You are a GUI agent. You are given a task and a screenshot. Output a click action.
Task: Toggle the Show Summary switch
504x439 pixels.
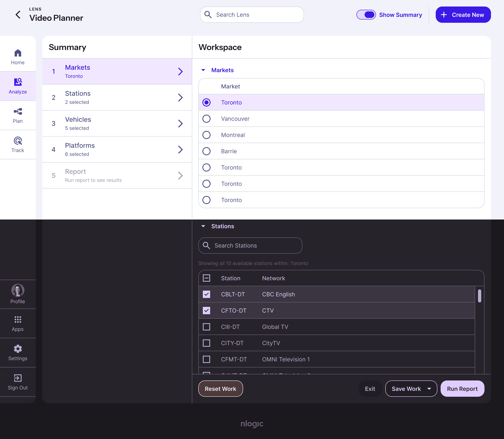click(366, 15)
